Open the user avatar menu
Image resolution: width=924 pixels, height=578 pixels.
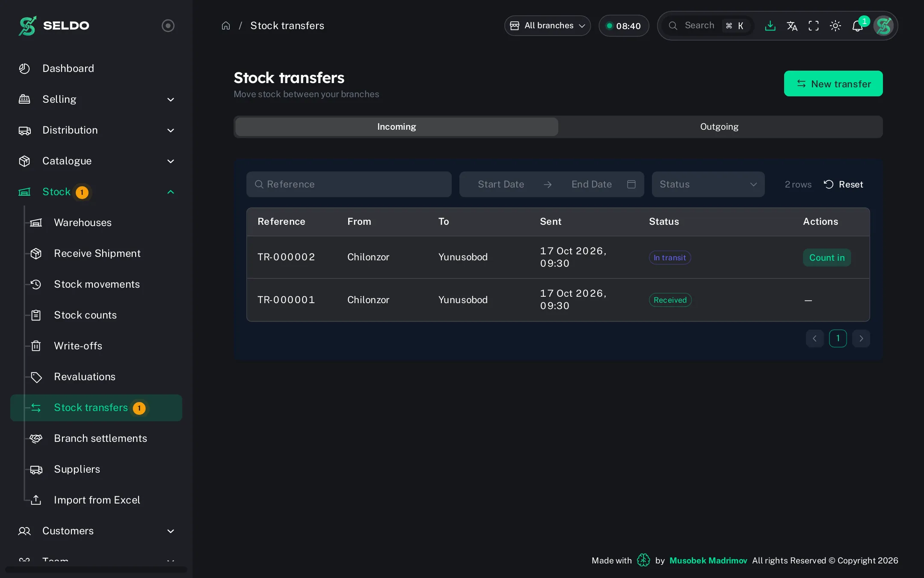coord(883,26)
